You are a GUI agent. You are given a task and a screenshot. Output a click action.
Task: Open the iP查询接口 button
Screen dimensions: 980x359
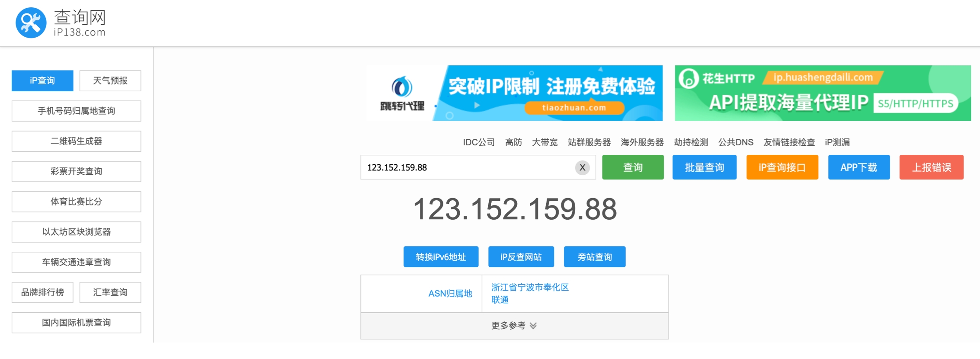click(x=782, y=167)
